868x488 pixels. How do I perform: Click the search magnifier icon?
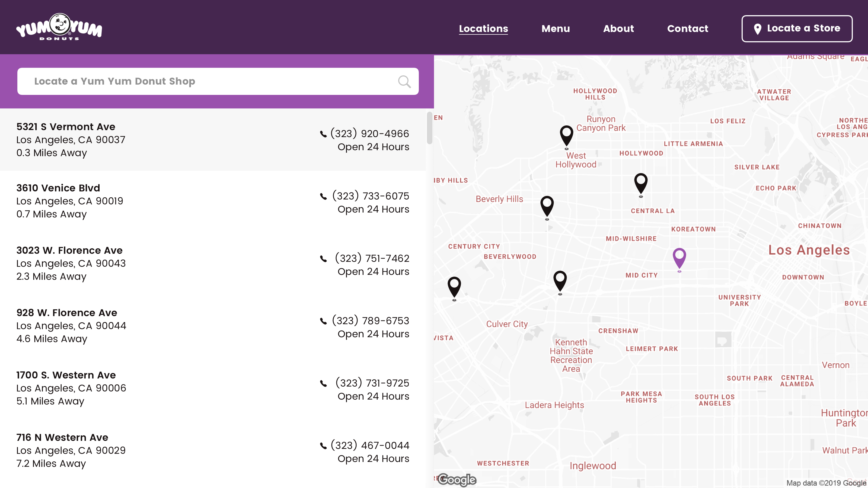point(404,82)
